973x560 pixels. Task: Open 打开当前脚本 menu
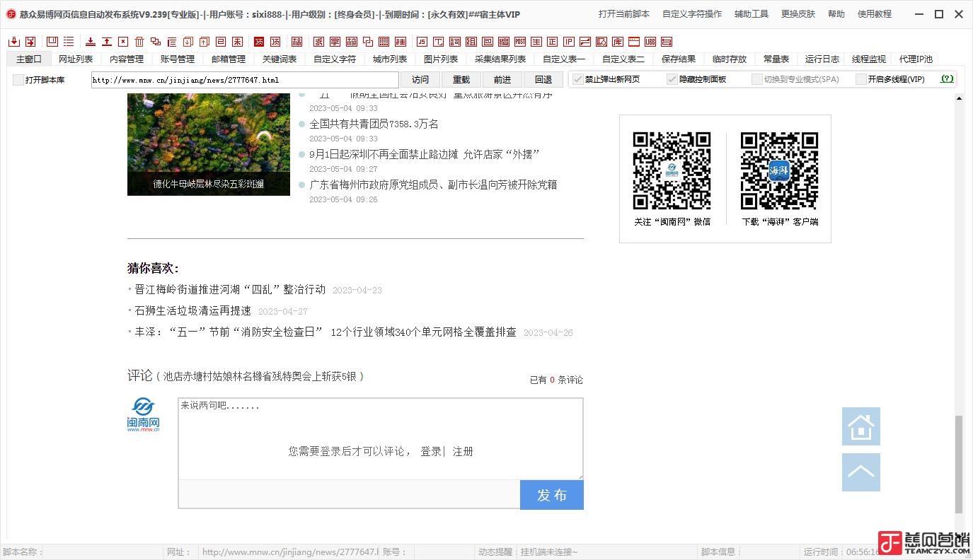click(624, 14)
